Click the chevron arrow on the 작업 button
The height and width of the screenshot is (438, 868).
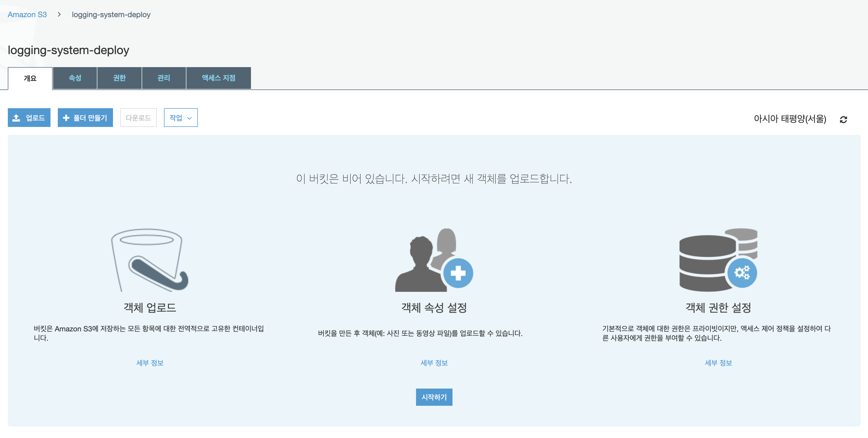tap(189, 118)
